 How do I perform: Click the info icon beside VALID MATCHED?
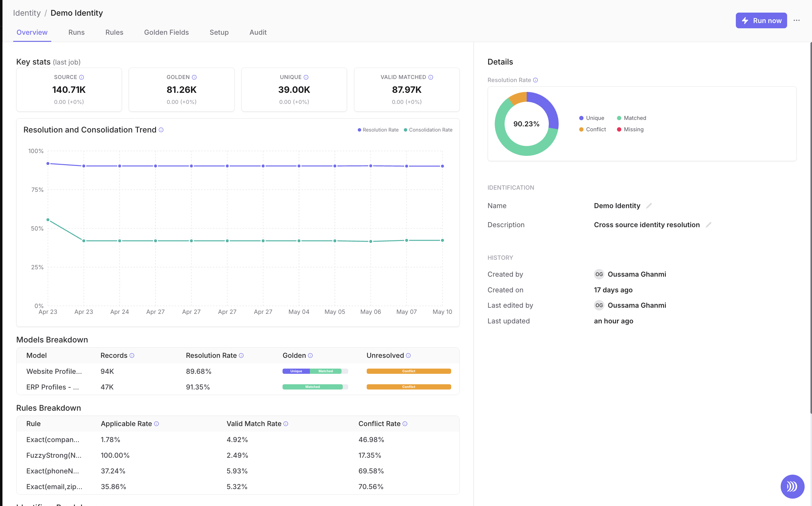(x=431, y=77)
